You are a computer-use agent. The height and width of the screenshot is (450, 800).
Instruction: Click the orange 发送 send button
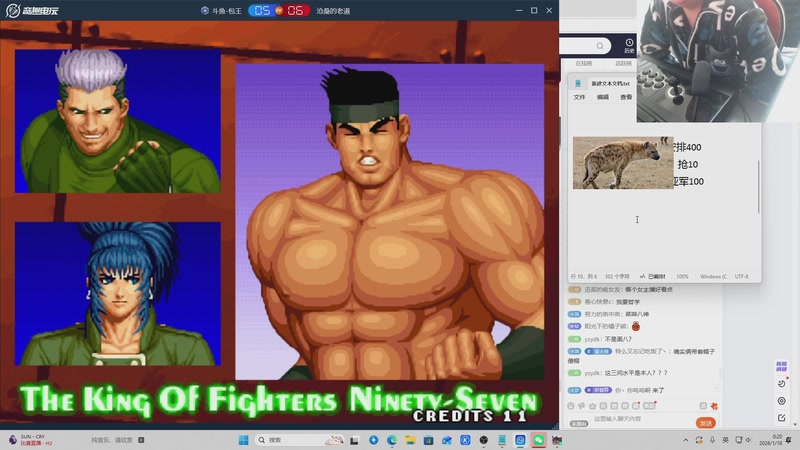(706, 423)
